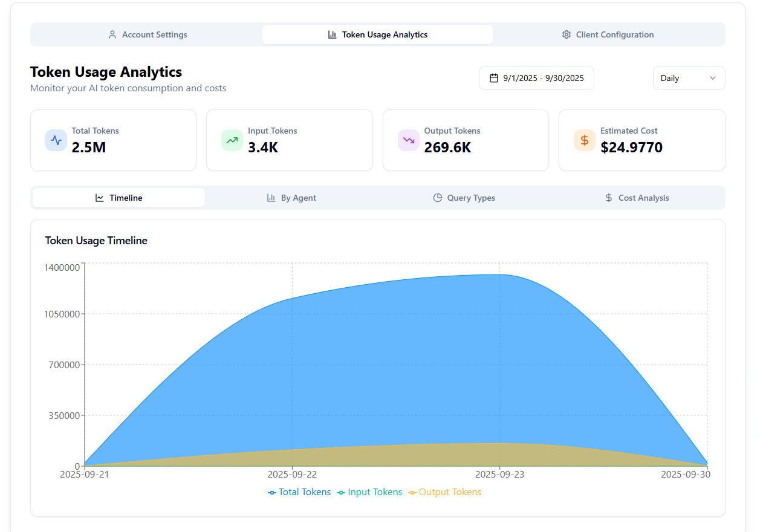Open the 9/1/2025 - 9/30/2025 date range picker
Screen dimensions: 760x532
pos(536,78)
